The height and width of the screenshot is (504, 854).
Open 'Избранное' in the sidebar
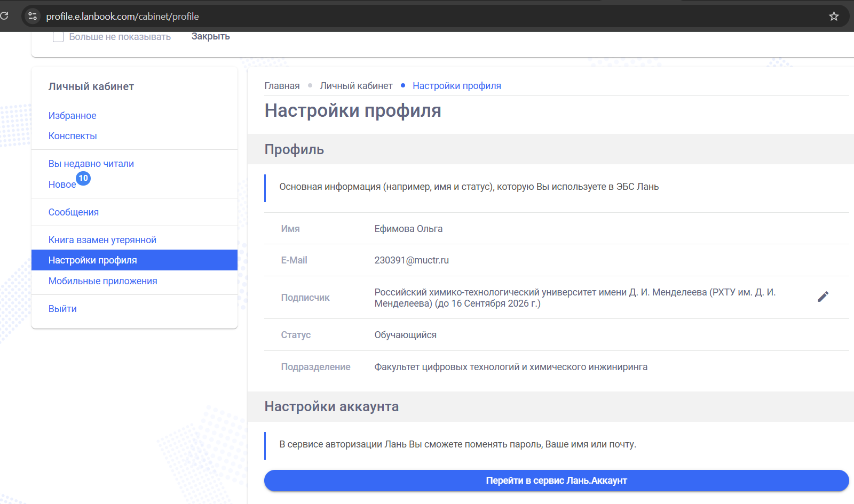(x=72, y=116)
